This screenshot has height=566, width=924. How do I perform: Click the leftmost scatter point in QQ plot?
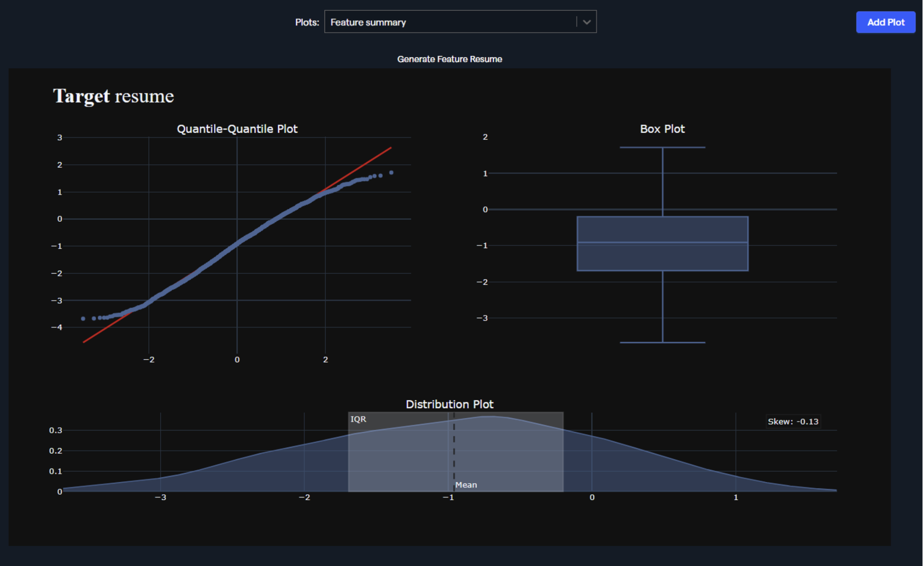tap(83, 318)
